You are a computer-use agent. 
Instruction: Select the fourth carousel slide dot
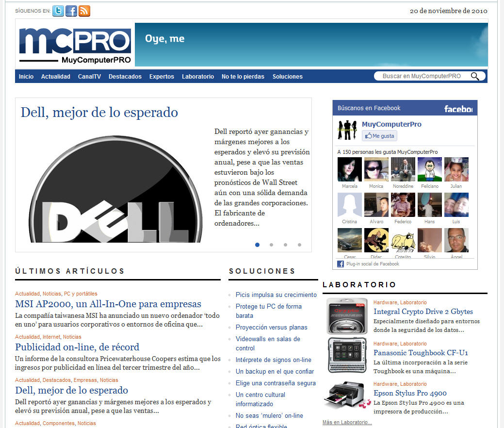[300, 245]
